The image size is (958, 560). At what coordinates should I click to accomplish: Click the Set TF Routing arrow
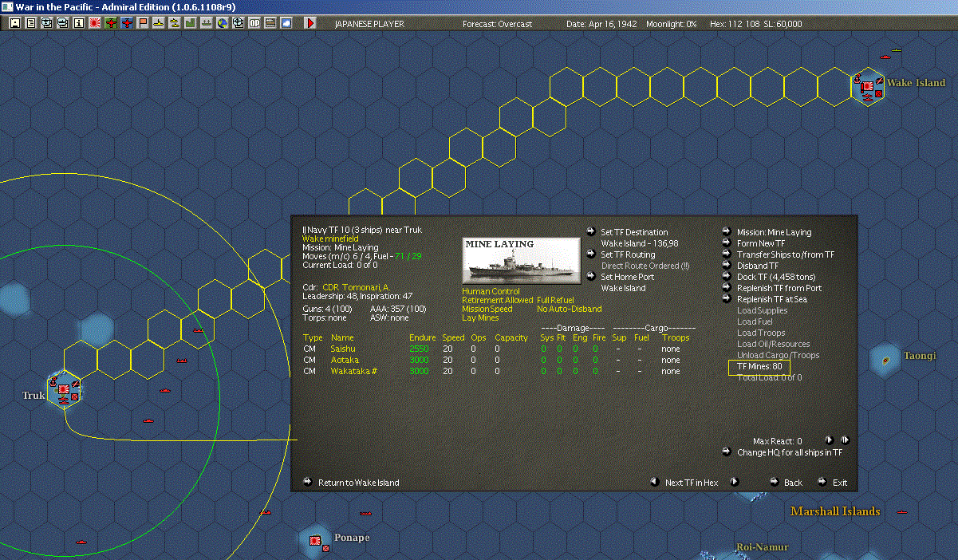pyautogui.click(x=591, y=254)
